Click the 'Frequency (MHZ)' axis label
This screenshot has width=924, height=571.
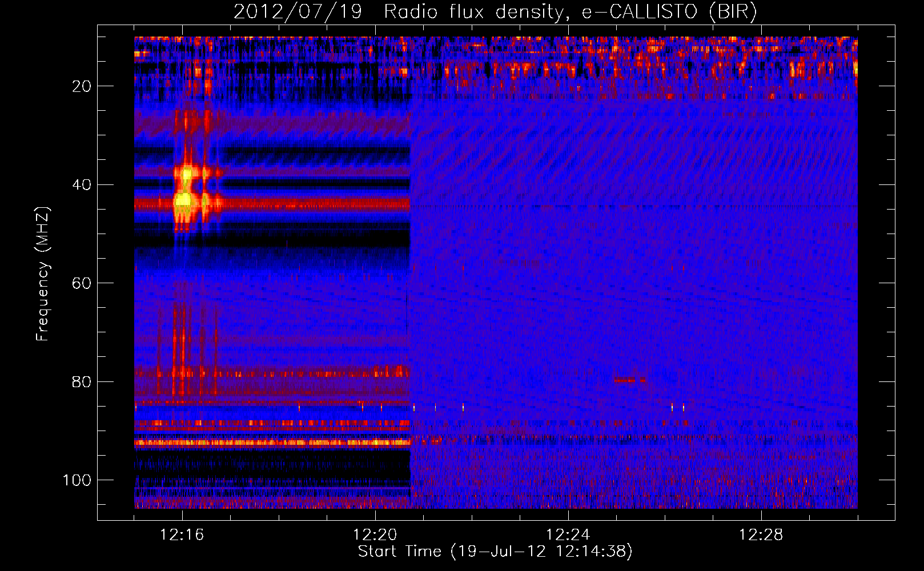coord(43,274)
